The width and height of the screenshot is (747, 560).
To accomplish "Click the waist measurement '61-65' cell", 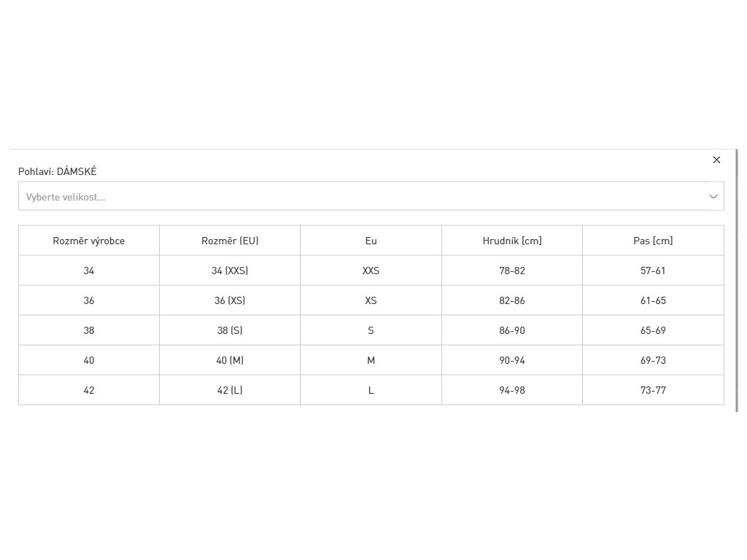I will [x=653, y=300].
